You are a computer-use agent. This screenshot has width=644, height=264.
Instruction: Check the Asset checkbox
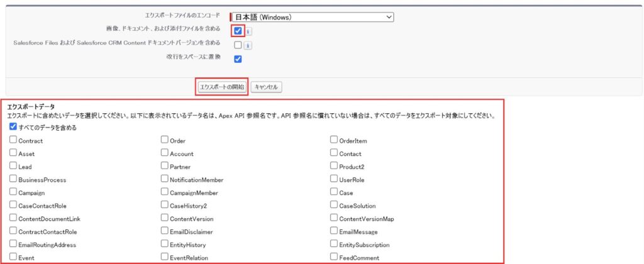pyautogui.click(x=13, y=153)
